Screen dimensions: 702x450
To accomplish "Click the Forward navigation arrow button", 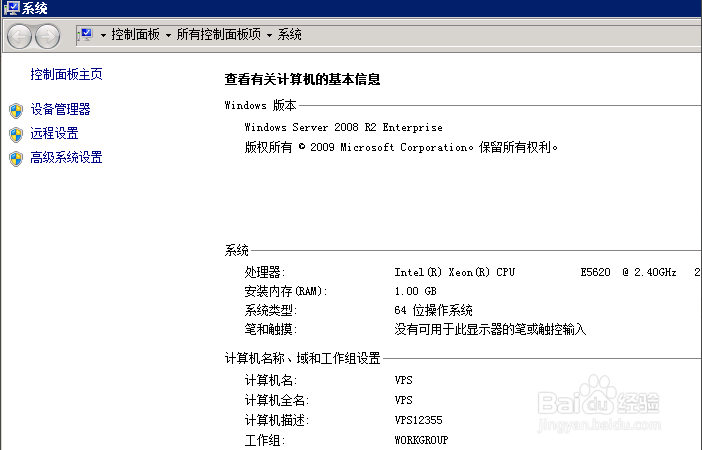I will click(x=47, y=36).
